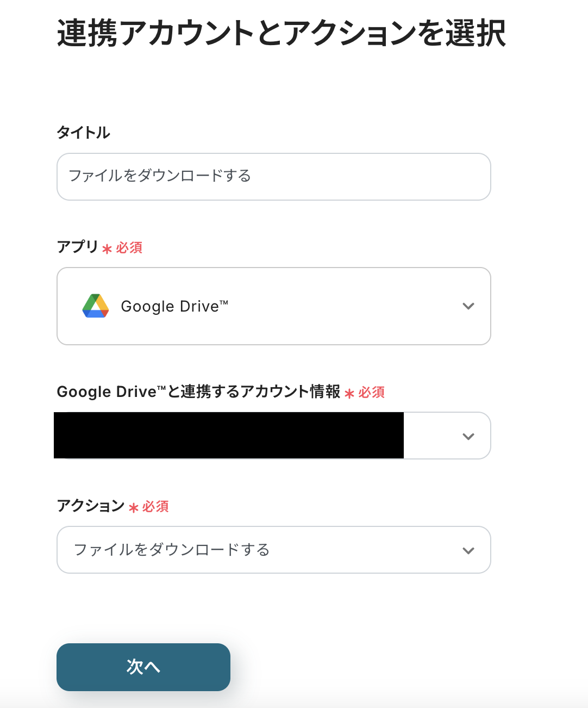Open the ファイルをダウンロードする action dropdown
The image size is (588, 708).
[172, 550]
